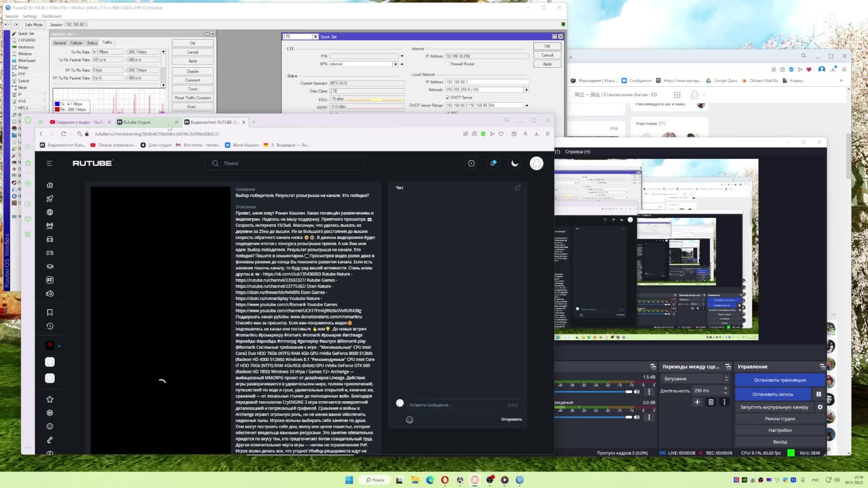Go back in the browser

(41, 134)
